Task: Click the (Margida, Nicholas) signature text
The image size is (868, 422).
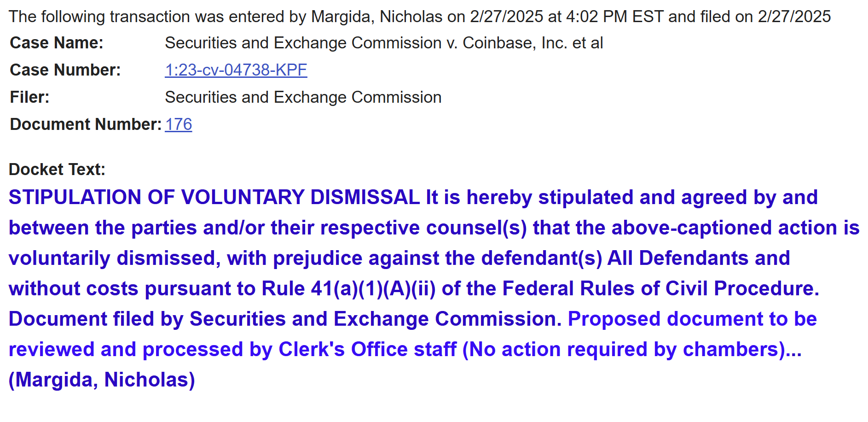Action: (102, 380)
